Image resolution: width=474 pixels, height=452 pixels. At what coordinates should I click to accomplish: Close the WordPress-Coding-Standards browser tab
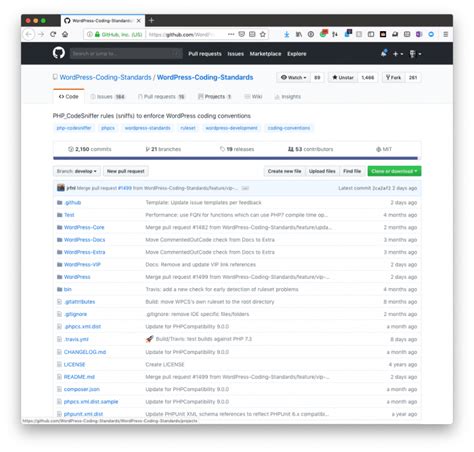139,21
